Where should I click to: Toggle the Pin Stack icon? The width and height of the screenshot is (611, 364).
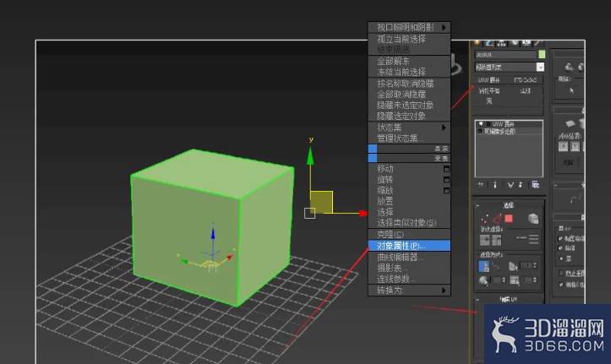pyautogui.click(x=480, y=184)
